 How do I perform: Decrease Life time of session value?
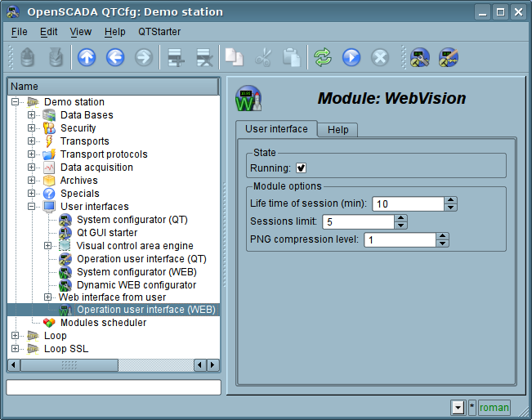point(450,208)
